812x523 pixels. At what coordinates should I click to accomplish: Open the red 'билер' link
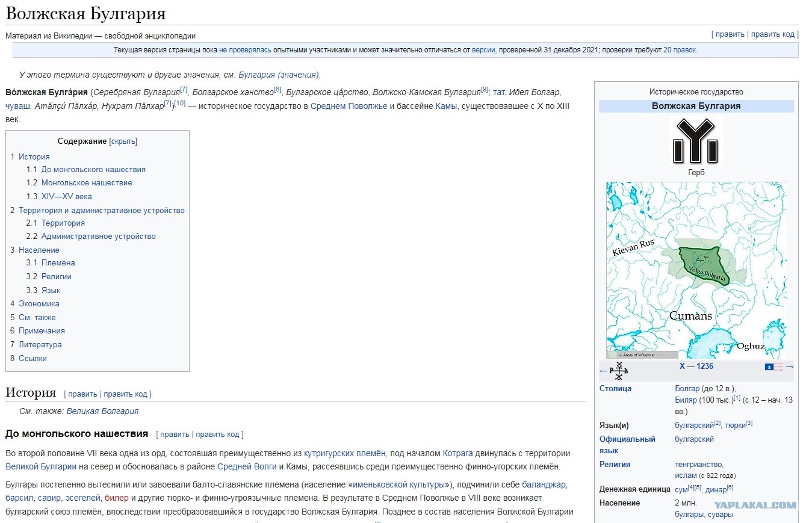pyautogui.click(x=117, y=498)
